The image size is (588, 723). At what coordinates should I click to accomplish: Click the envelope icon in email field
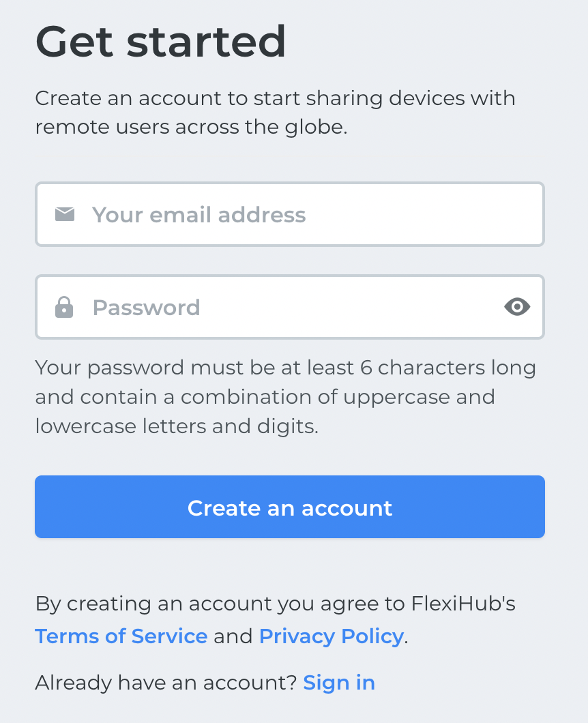(x=65, y=215)
